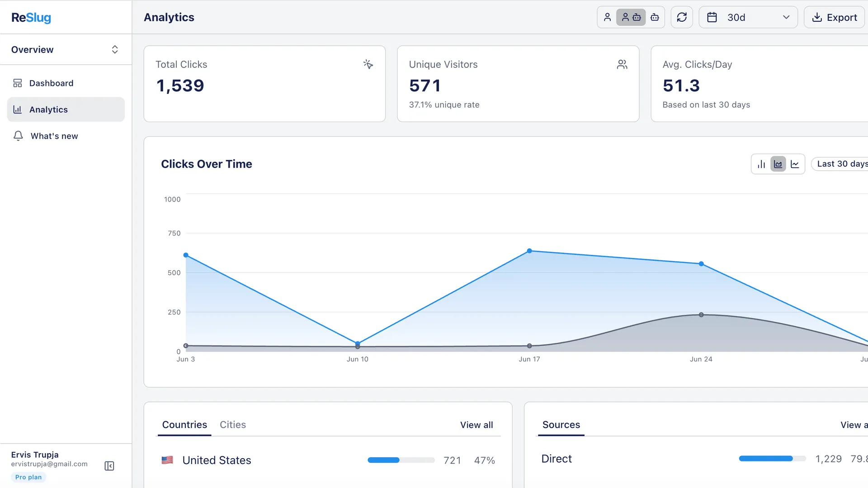Image resolution: width=868 pixels, height=488 pixels.
Task: Click the 721 clicks count
Action: pos(452,460)
